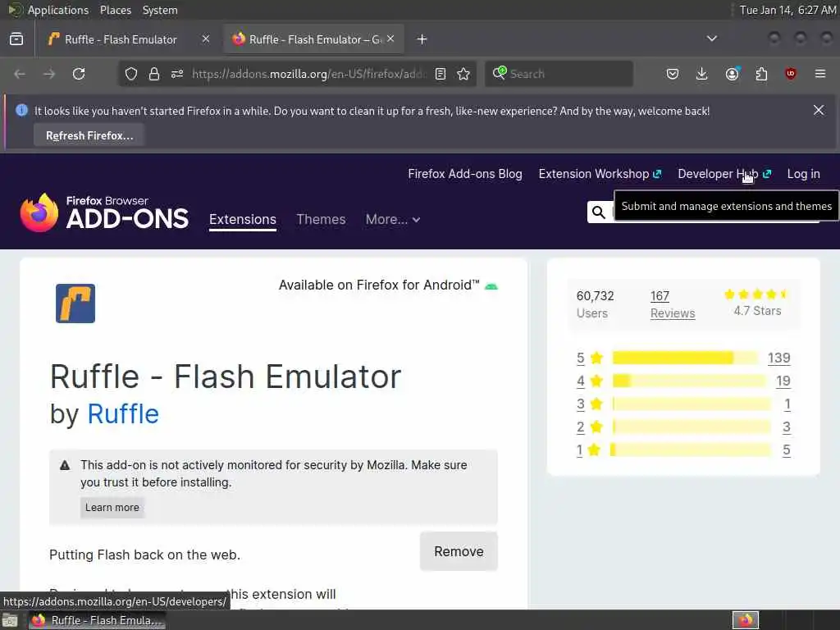Click the 1-star rating bar
This screenshot has width=840, height=630.
[x=691, y=450]
